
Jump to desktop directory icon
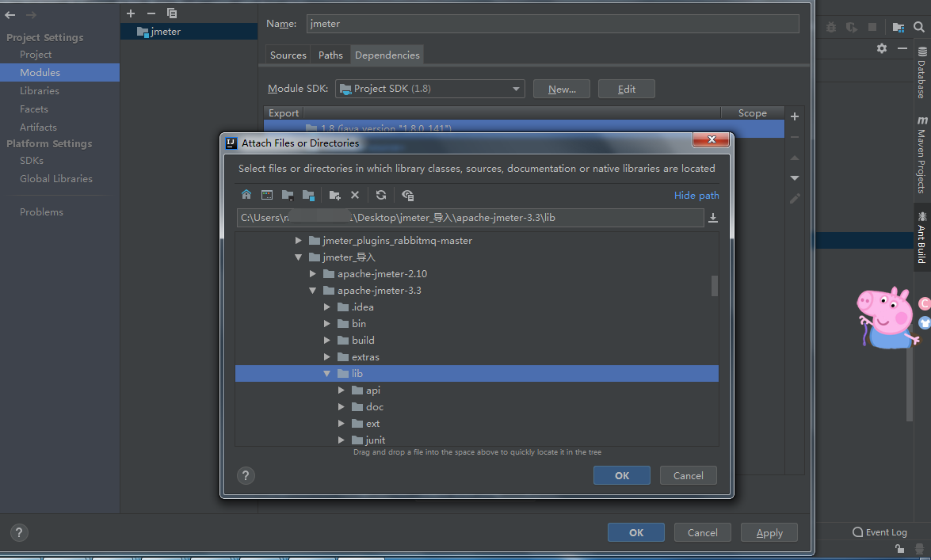(x=267, y=195)
